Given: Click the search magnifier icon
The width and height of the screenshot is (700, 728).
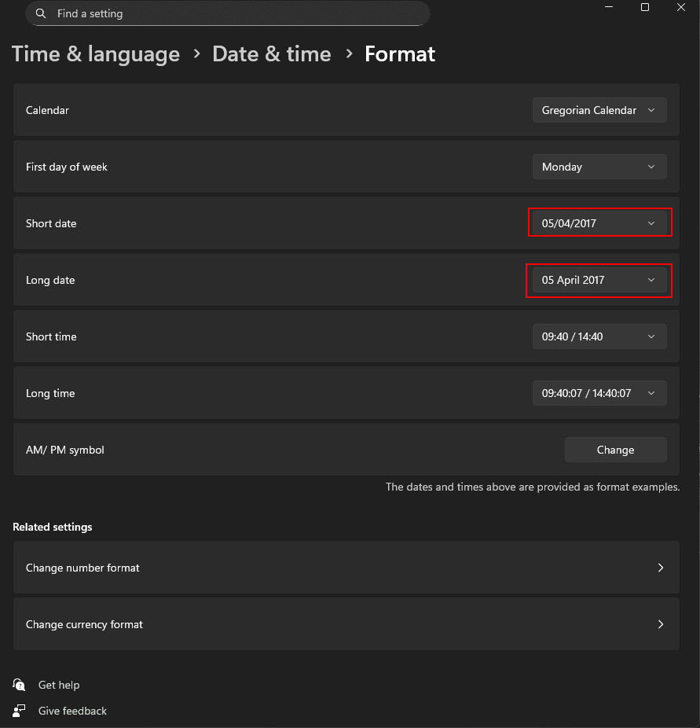Looking at the screenshot, I should [41, 13].
